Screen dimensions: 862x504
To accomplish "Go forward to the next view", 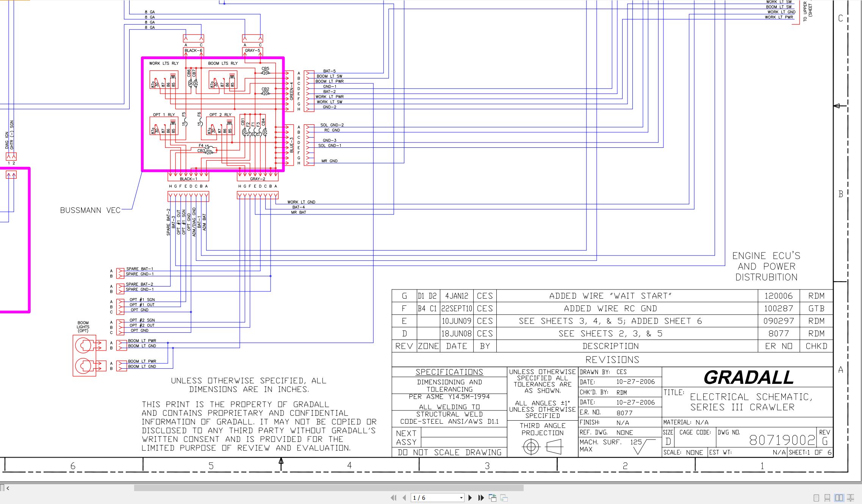I will 504,498.
